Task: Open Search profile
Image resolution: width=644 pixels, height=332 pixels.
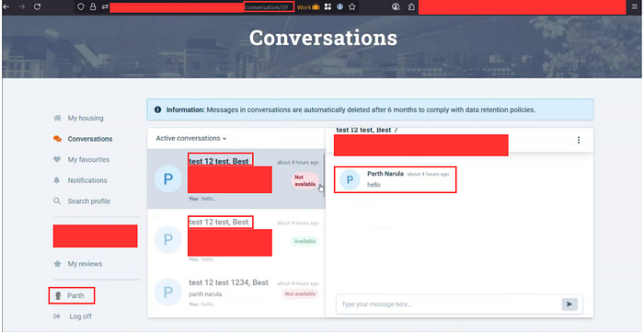Action: (88, 201)
